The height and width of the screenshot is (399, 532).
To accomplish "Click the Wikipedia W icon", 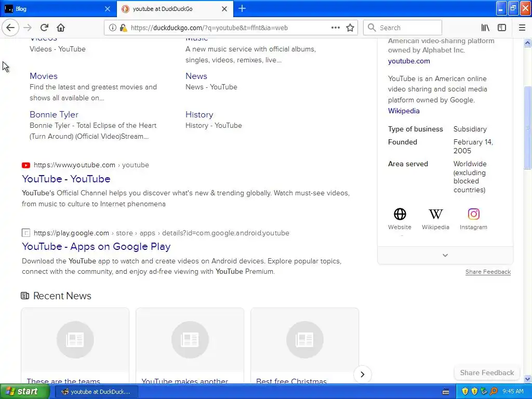I will point(436,214).
